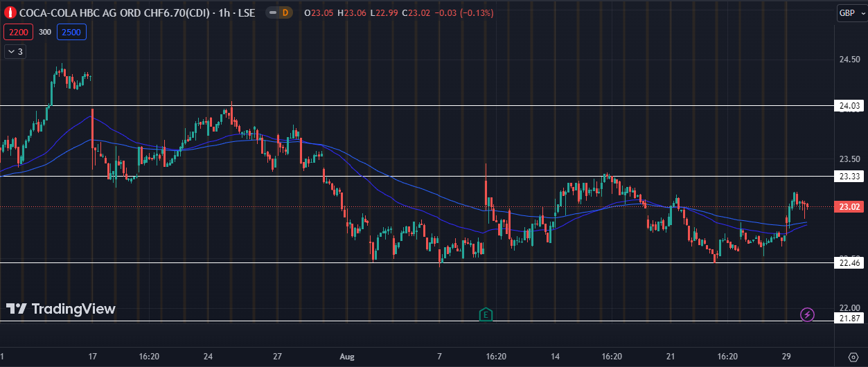Click the orange D delayed-data badge
Screen dimensions: 868x367
(285, 12)
